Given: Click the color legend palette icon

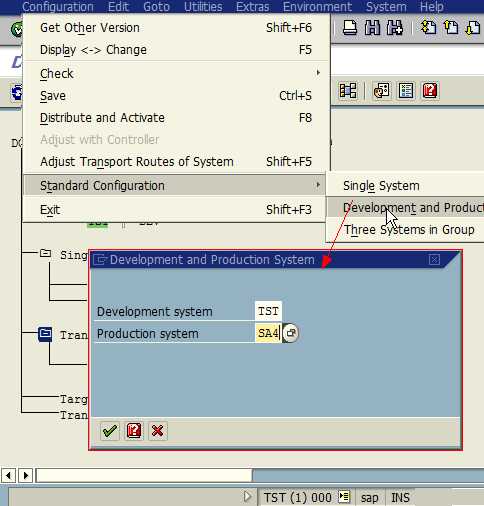Looking at the screenshot, I should pyautogui.click(x=381, y=90).
